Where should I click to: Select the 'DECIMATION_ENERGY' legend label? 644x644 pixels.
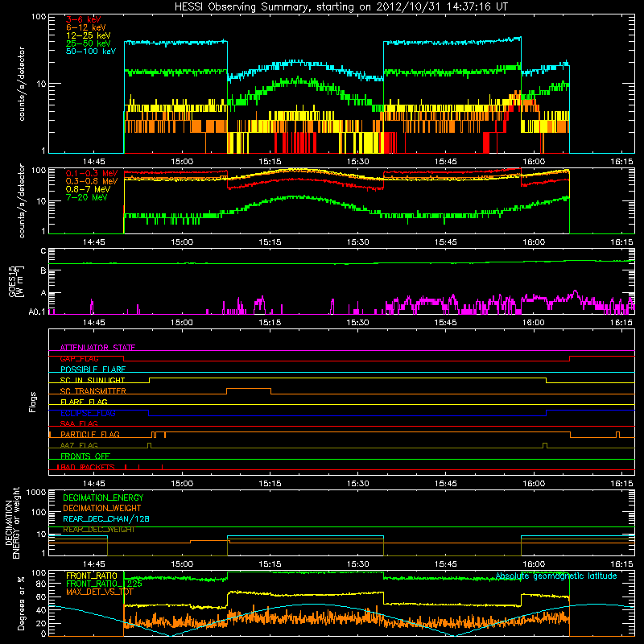click(103, 497)
